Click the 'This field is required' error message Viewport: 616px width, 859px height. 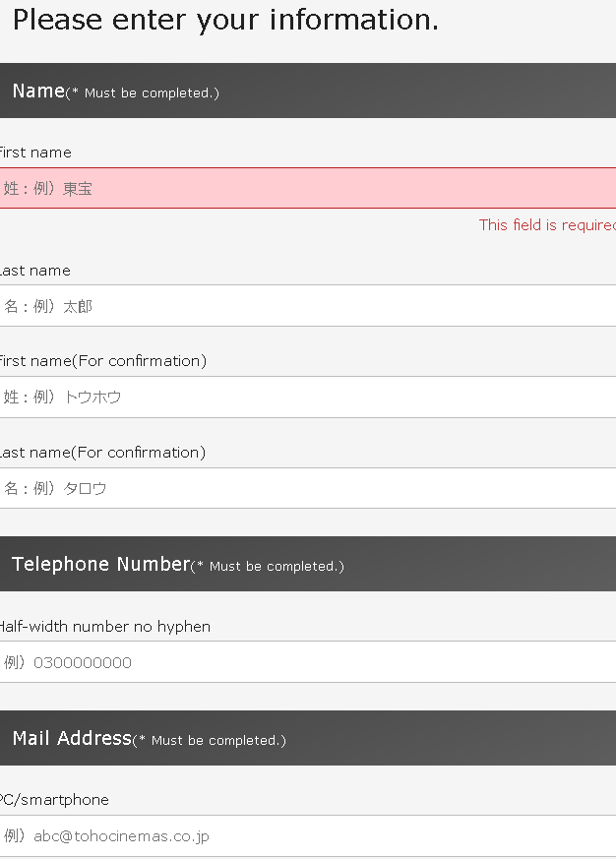pos(546,224)
